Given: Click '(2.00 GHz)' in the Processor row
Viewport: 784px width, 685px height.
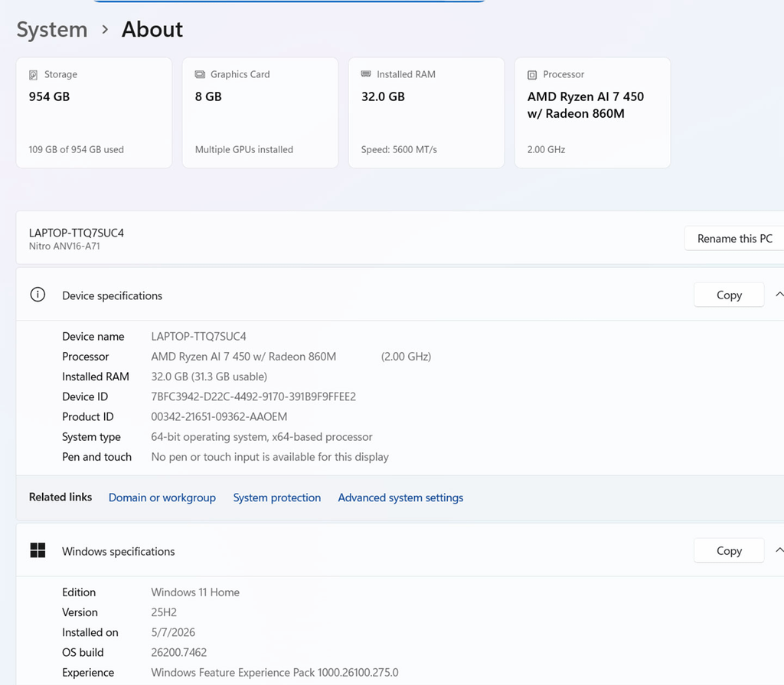Looking at the screenshot, I should (x=406, y=357).
